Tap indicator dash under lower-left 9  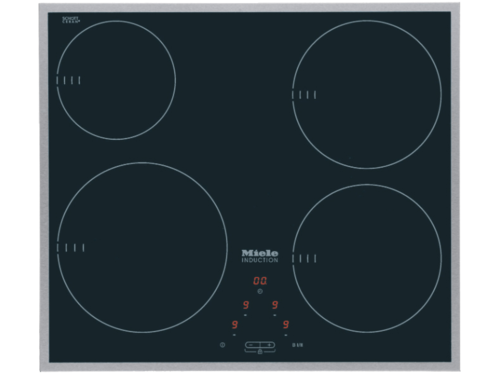pos(234,335)
